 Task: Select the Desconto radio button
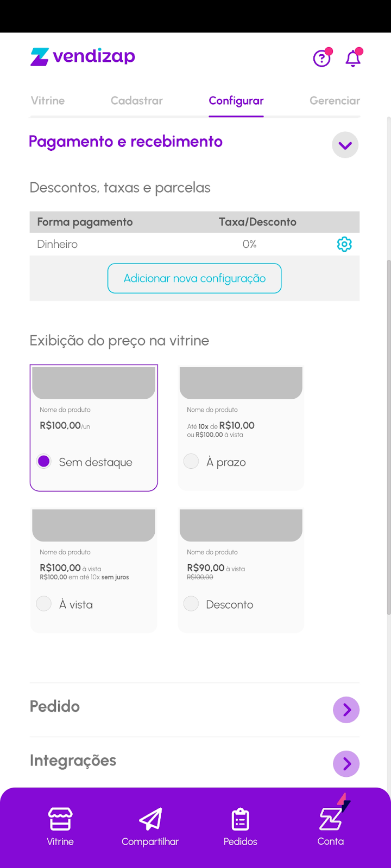coord(191,604)
